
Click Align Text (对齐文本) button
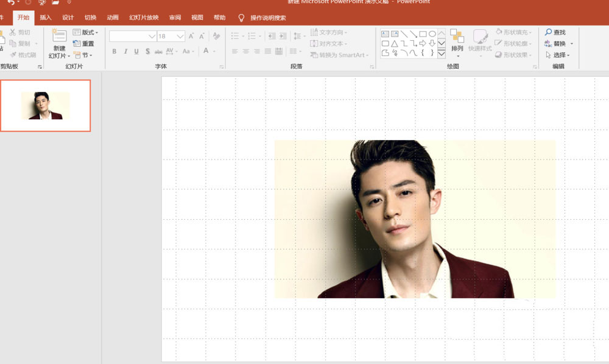coord(329,43)
